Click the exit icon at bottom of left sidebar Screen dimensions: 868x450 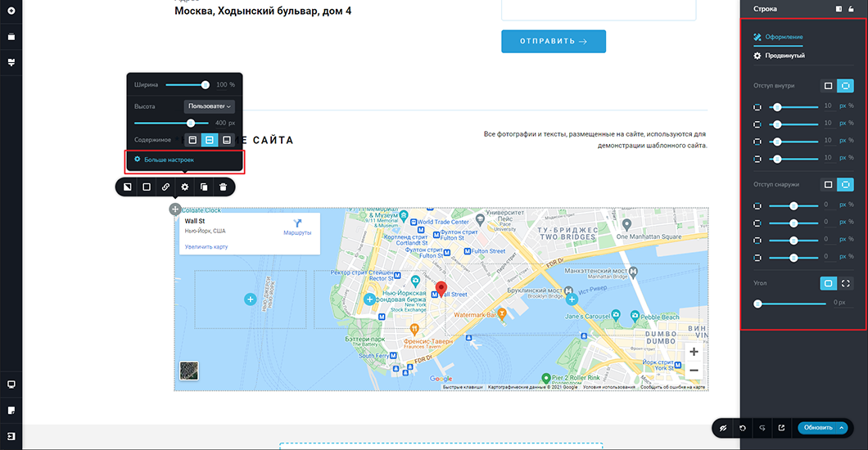click(11, 436)
